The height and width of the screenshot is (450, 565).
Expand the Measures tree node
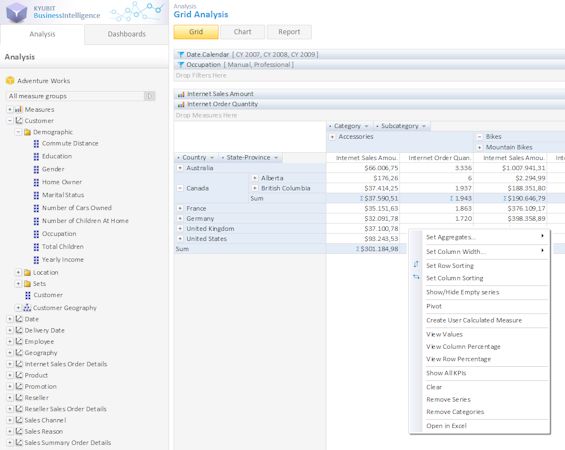coord(10,109)
